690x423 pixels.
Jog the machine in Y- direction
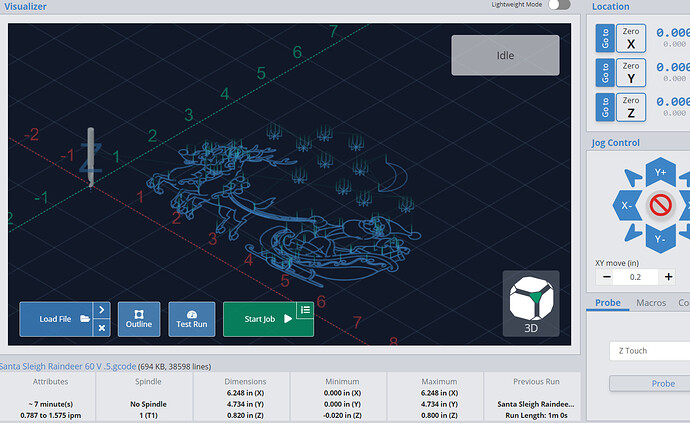(660, 239)
